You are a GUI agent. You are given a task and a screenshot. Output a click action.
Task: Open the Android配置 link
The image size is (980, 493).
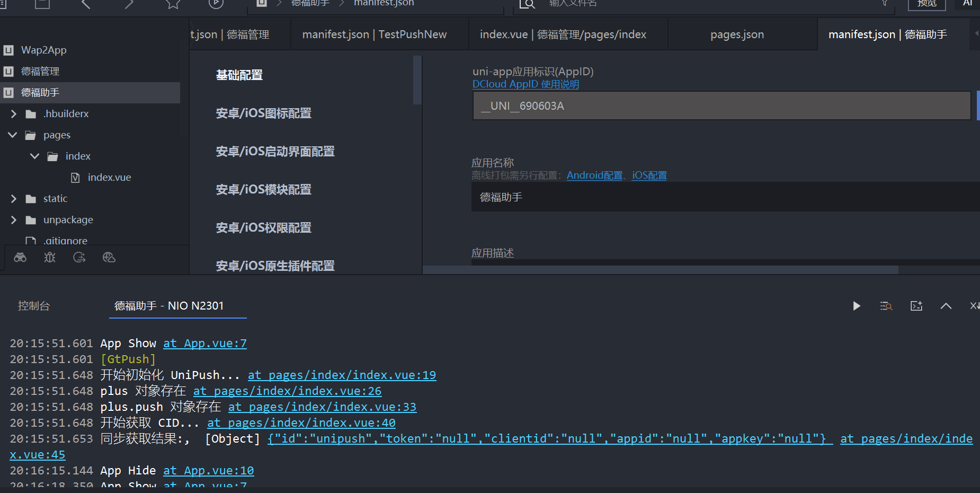[594, 175]
